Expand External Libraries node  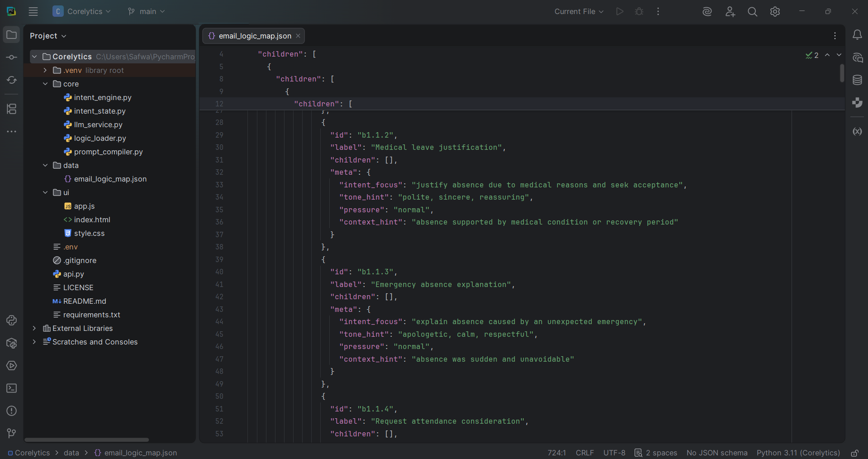coord(34,328)
